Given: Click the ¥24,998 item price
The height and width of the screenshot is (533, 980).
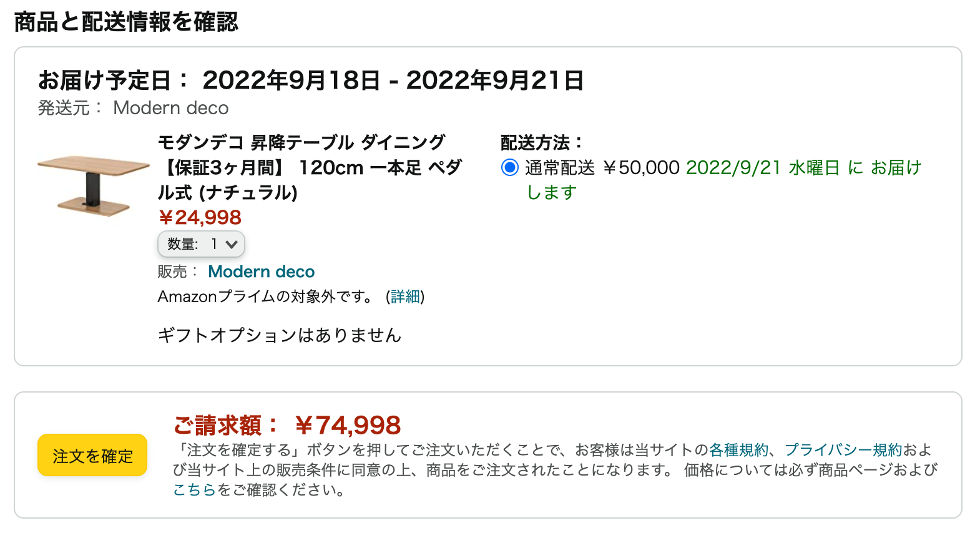Looking at the screenshot, I should click(200, 217).
